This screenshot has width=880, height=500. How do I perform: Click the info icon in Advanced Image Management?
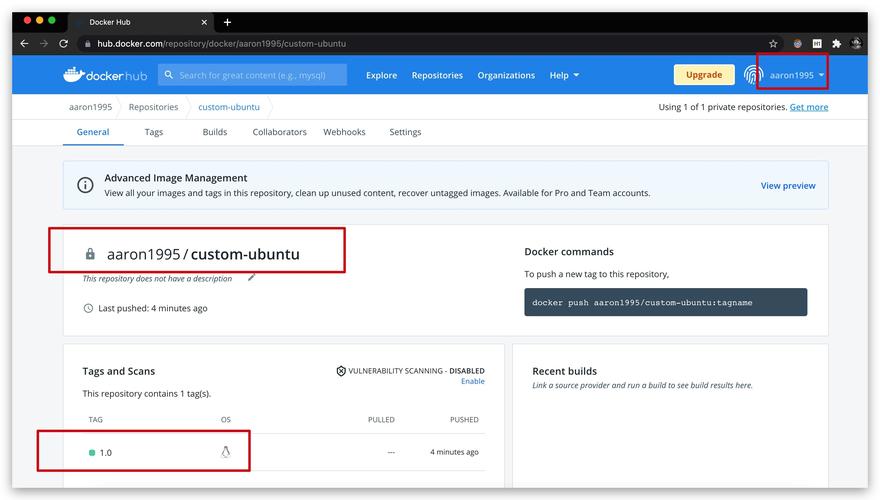85,185
